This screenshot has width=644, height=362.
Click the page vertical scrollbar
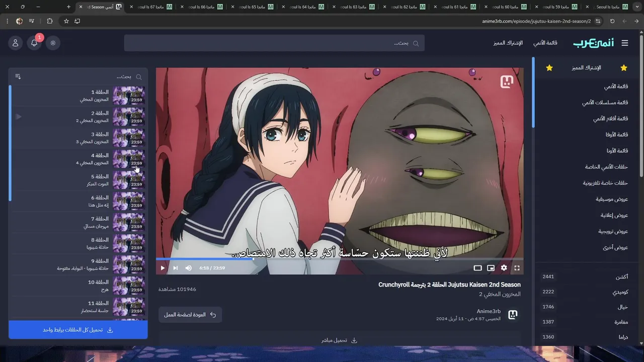(641, 106)
